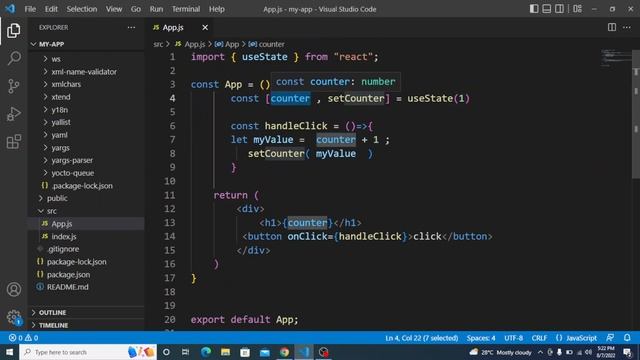Click the errors and warnings status indicator
The width and height of the screenshot is (640, 360).
click(24, 338)
